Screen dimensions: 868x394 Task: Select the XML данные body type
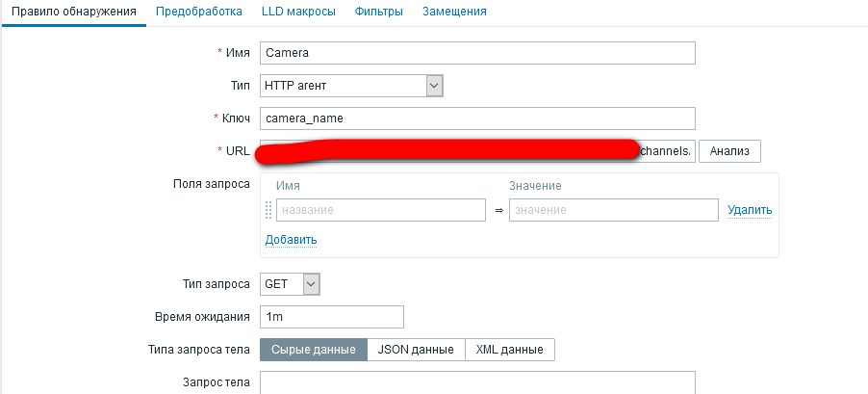tap(509, 350)
